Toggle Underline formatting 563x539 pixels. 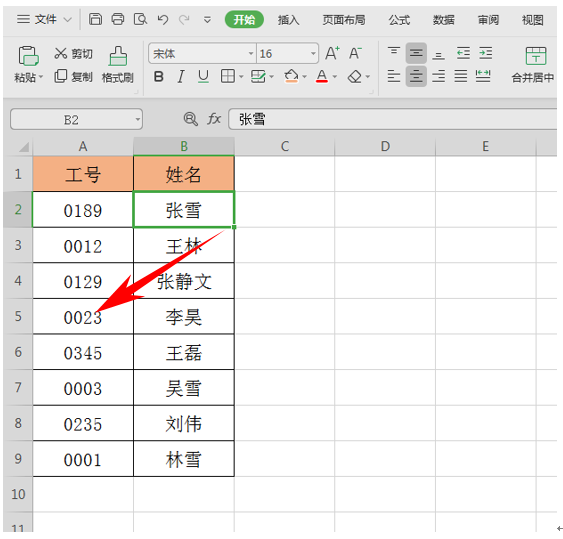(203, 76)
